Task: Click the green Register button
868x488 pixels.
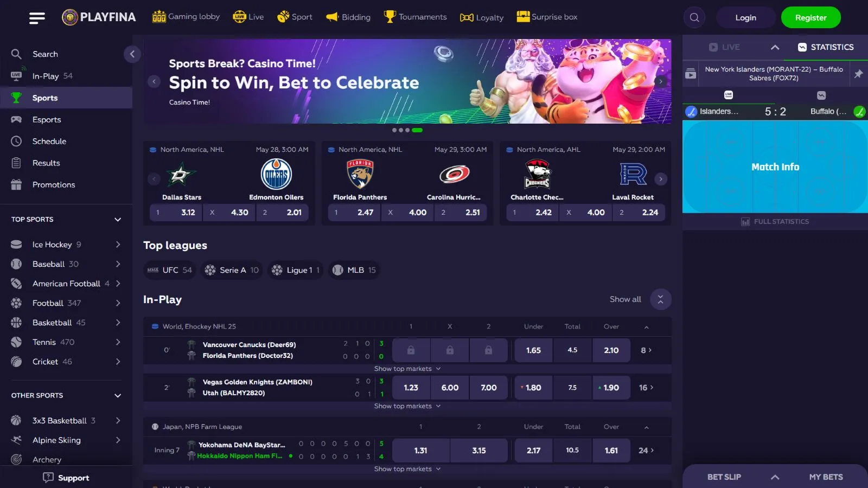Action: click(810, 17)
